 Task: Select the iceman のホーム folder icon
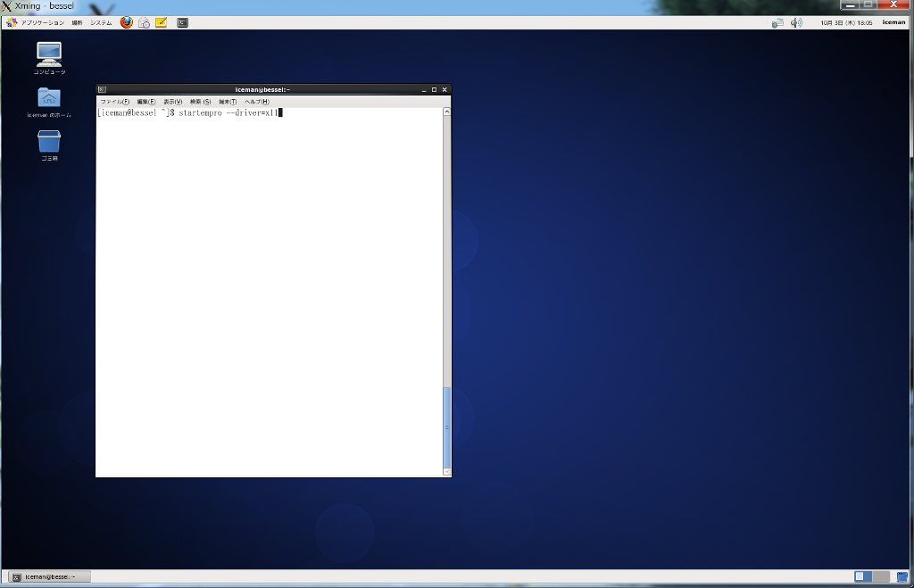click(49, 103)
